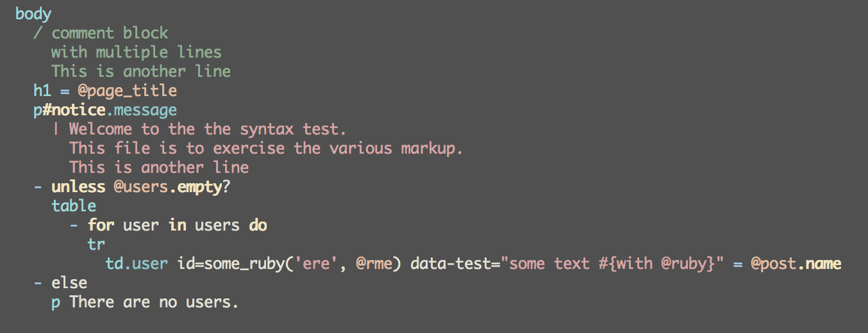Click the word "body" on the first line
868x333 pixels.
point(33,13)
